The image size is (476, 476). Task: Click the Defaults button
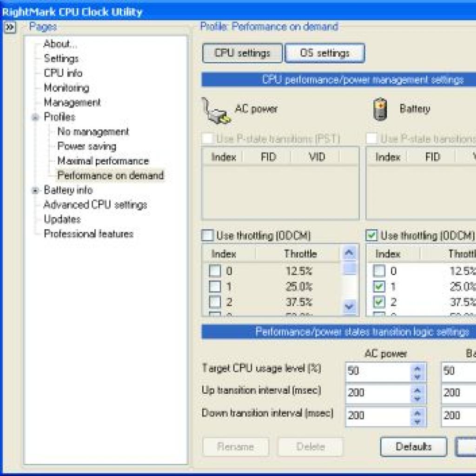[x=413, y=447]
